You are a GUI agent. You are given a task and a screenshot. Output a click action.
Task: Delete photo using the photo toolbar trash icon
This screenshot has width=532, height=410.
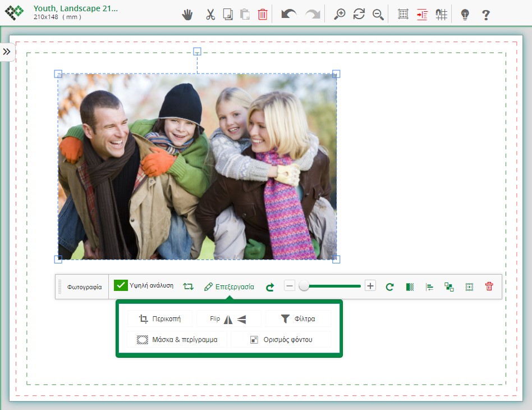point(489,286)
